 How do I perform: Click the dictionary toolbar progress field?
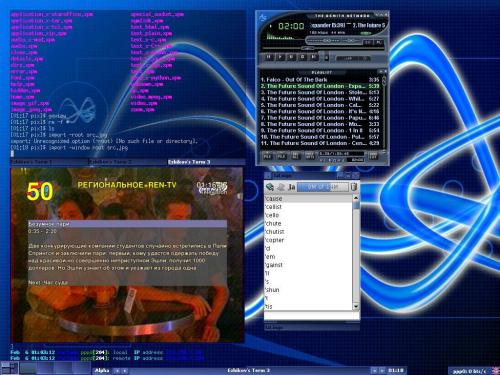pyautogui.click(x=323, y=187)
